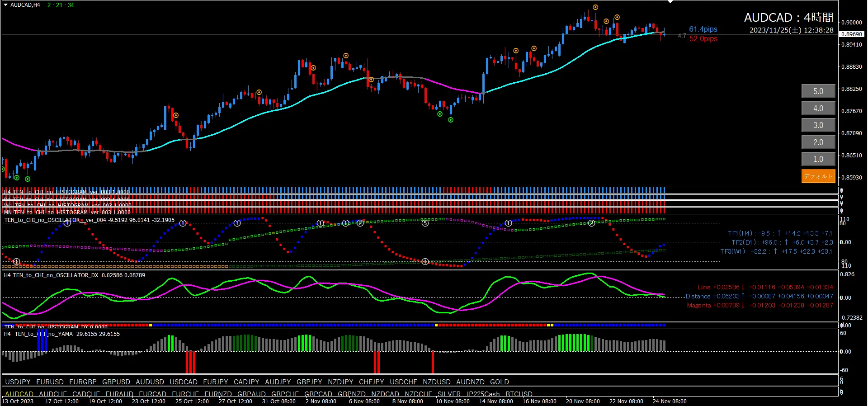Apply the 1.0 scale button

(x=818, y=159)
